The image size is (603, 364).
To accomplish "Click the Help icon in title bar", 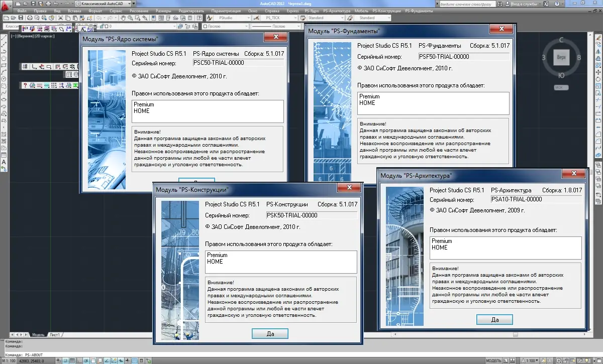I will [x=557, y=4].
